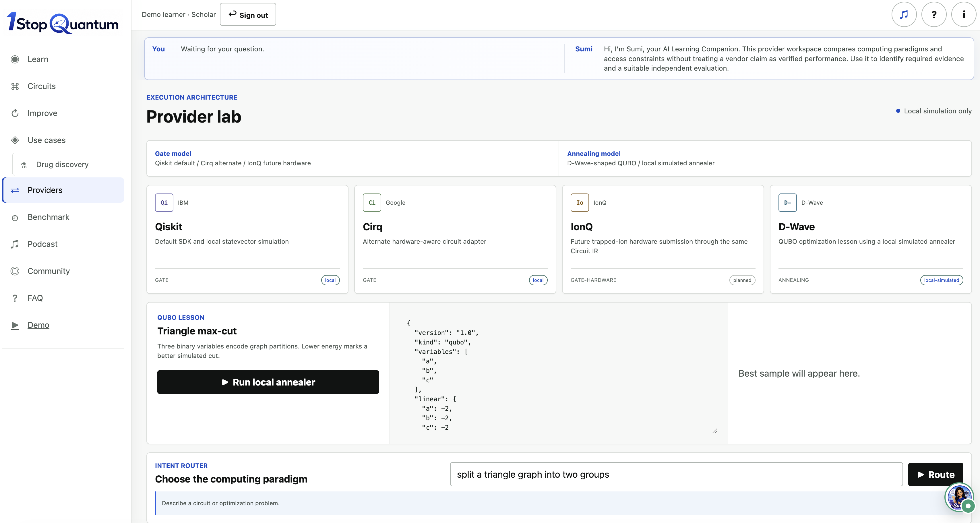Navigate to Use cases

tap(63, 140)
